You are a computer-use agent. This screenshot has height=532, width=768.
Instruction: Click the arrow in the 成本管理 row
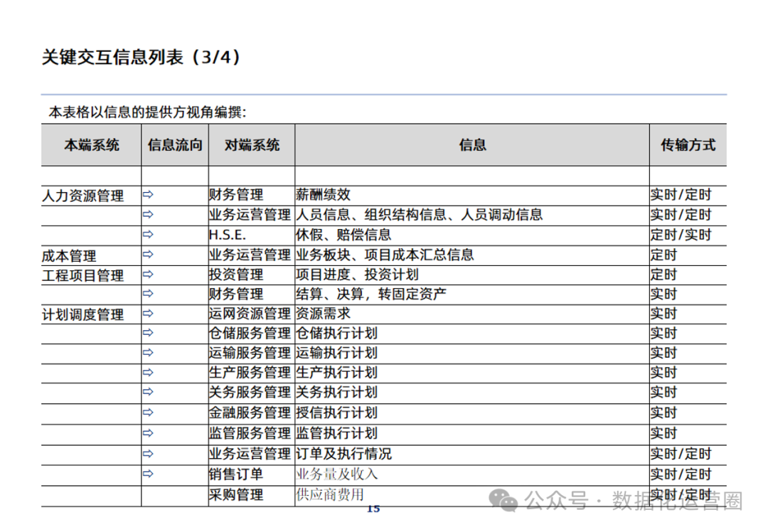point(148,254)
